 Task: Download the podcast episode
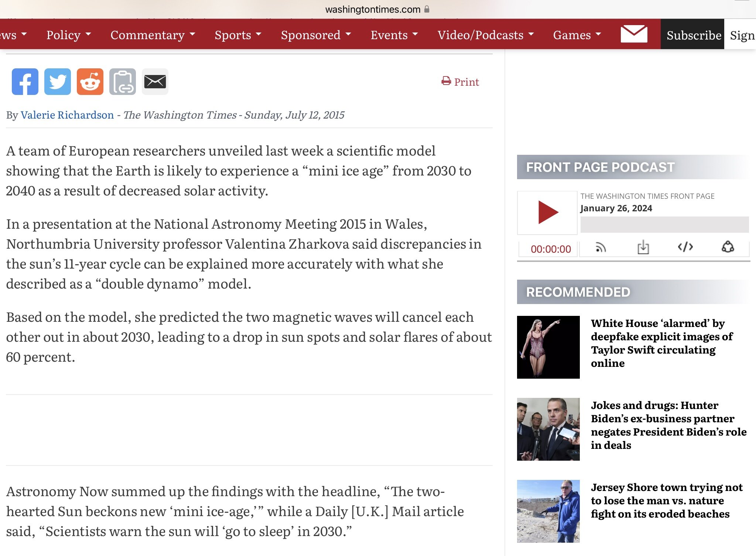[643, 247]
